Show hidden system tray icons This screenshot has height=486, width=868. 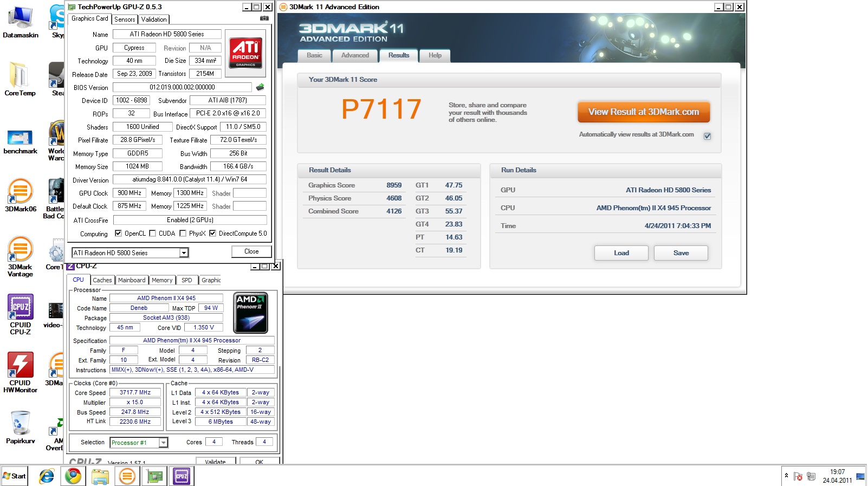(x=786, y=476)
